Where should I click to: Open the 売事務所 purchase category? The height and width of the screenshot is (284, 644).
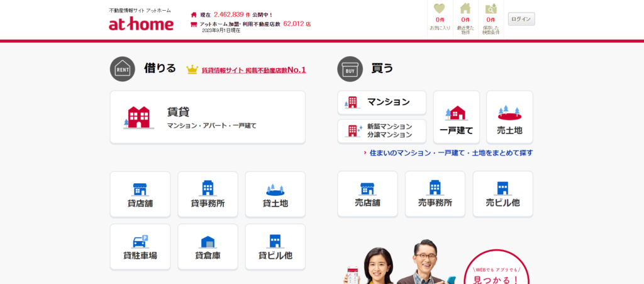pyautogui.click(x=435, y=194)
